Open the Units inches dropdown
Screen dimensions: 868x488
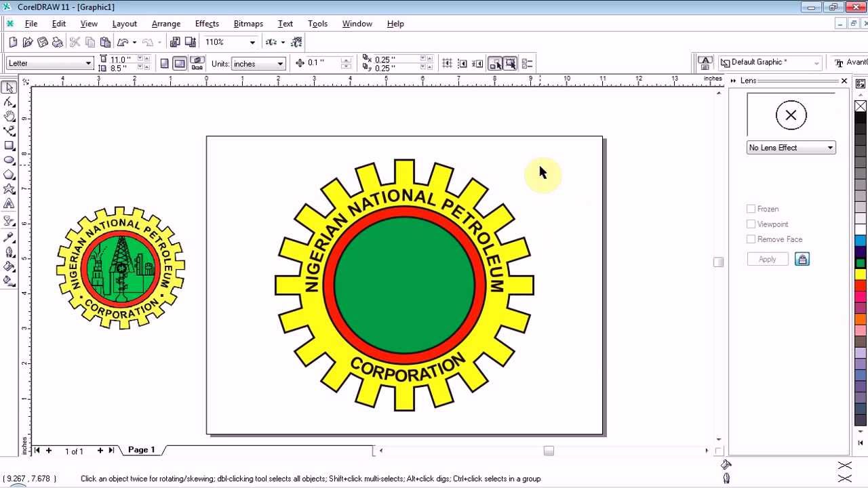tap(280, 64)
